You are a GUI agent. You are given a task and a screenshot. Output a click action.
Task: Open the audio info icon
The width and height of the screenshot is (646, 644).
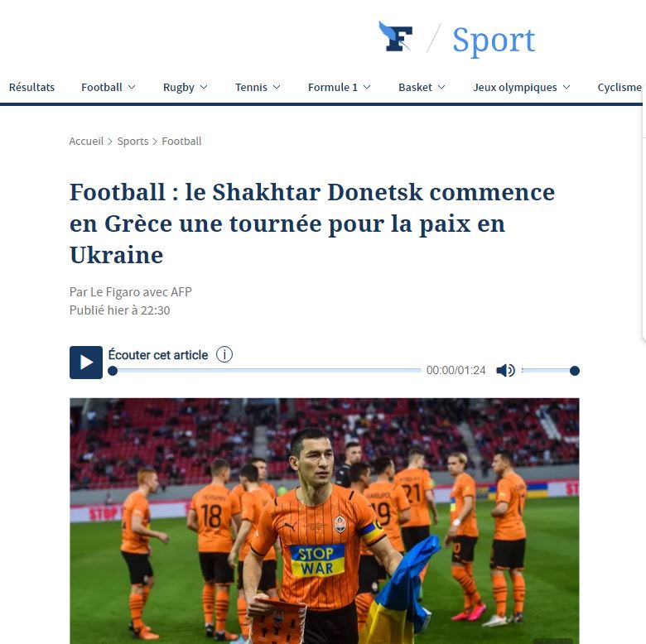[x=224, y=354]
